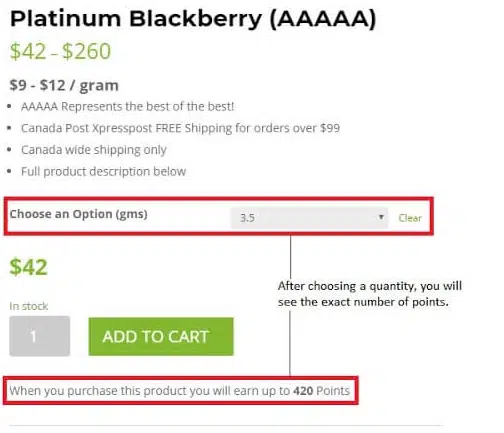
Task: Click the Canada wide shipping only bullet
Action: [94, 150]
